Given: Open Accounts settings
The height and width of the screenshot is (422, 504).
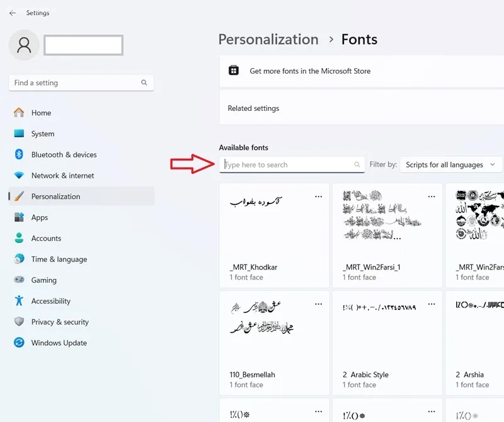Looking at the screenshot, I should [81, 238].
